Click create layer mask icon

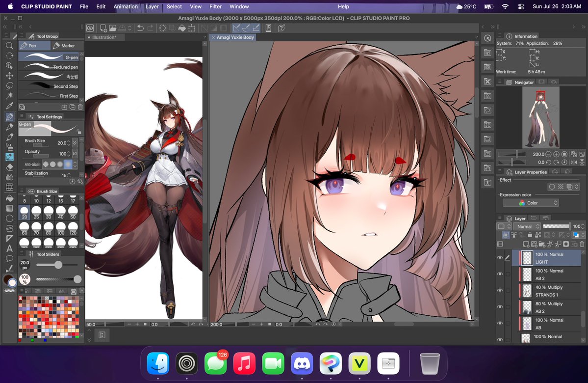pos(566,244)
